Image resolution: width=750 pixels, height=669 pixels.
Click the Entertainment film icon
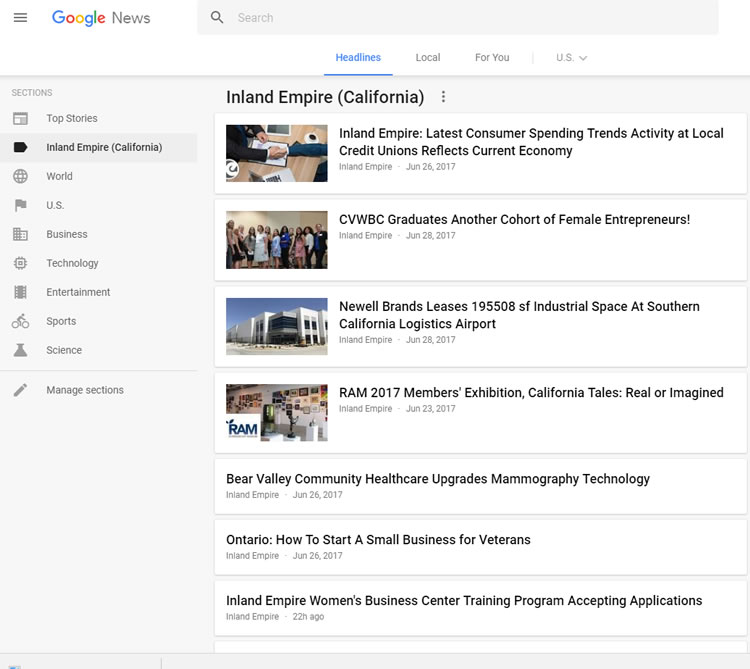(x=20, y=292)
